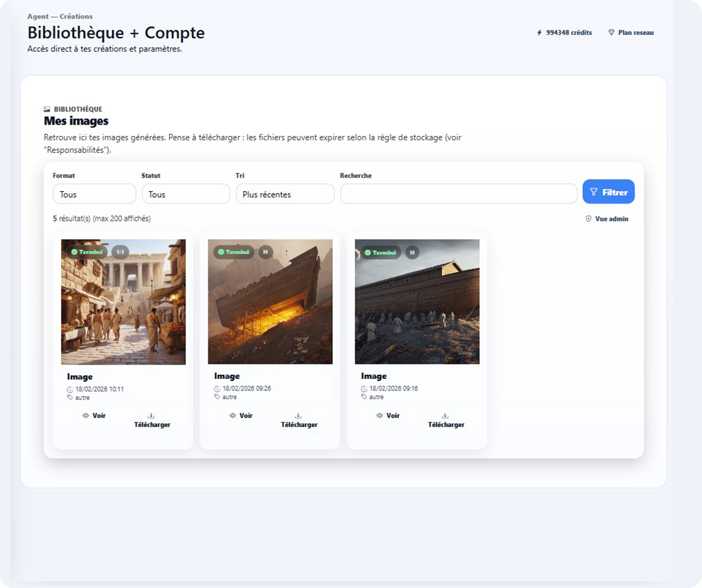Download the glowing ark image from 09:26

299,420
